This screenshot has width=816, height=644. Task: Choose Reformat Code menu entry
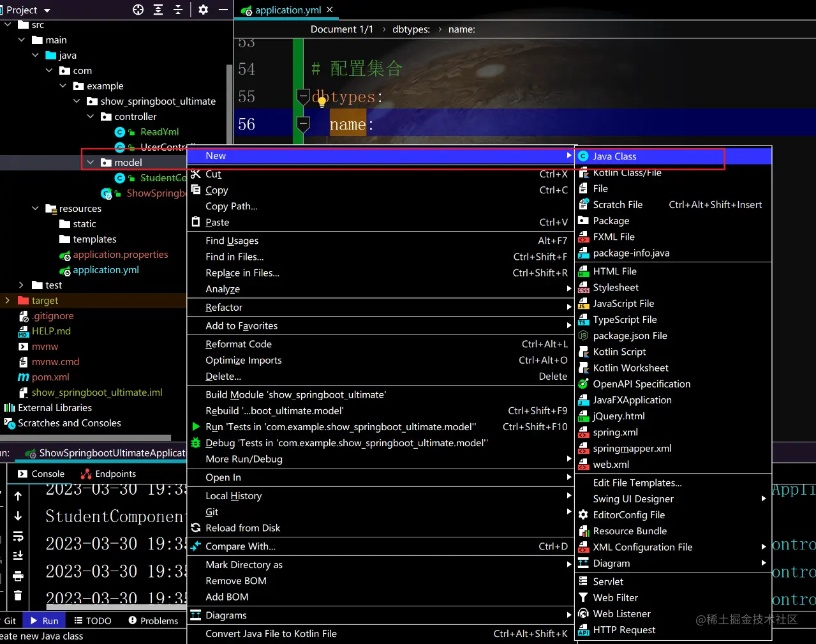point(381,344)
